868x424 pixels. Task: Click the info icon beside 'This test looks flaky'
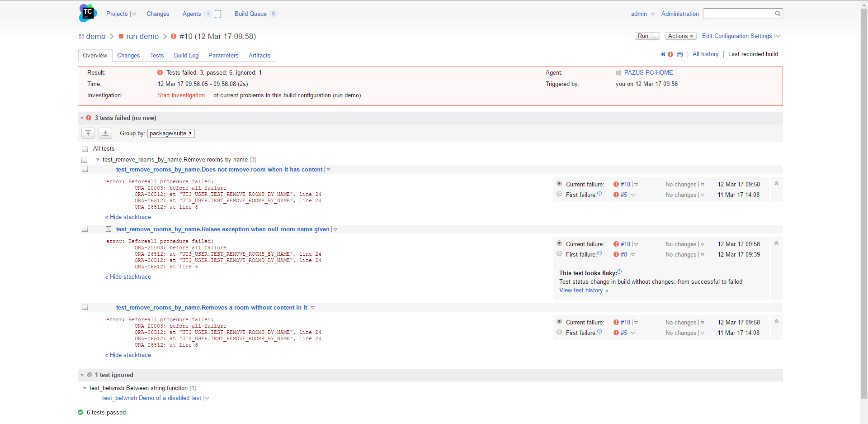point(619,272)
